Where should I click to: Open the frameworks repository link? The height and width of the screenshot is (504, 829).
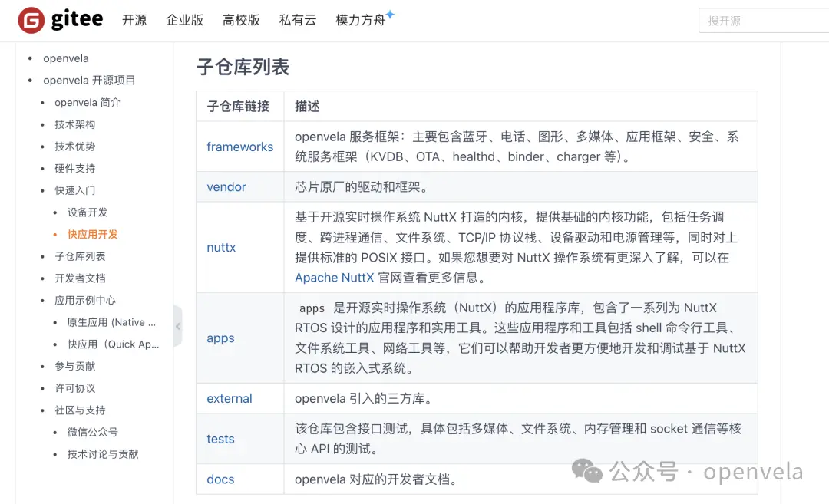[x=240, y=147]
